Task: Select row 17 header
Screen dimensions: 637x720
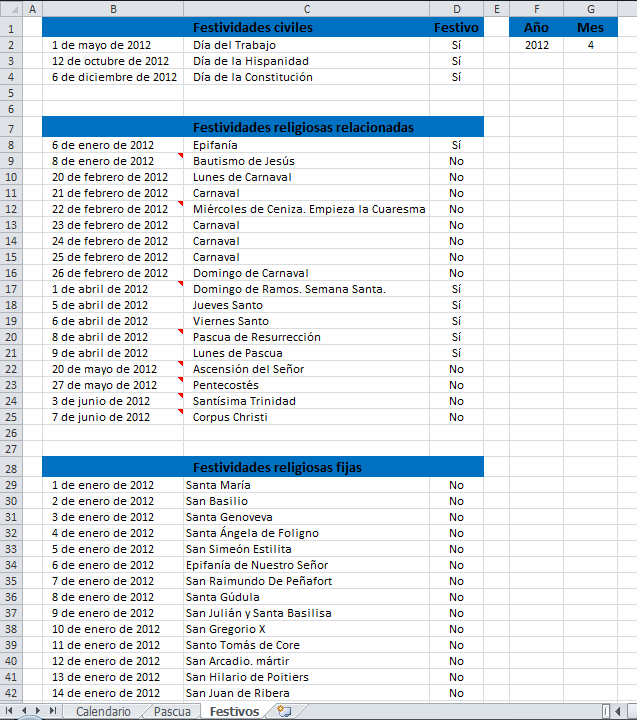Action: [11, 289]
